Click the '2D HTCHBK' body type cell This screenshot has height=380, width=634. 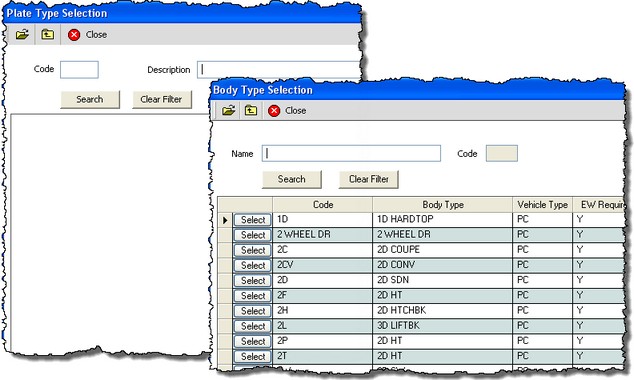(x=442, y=310)
